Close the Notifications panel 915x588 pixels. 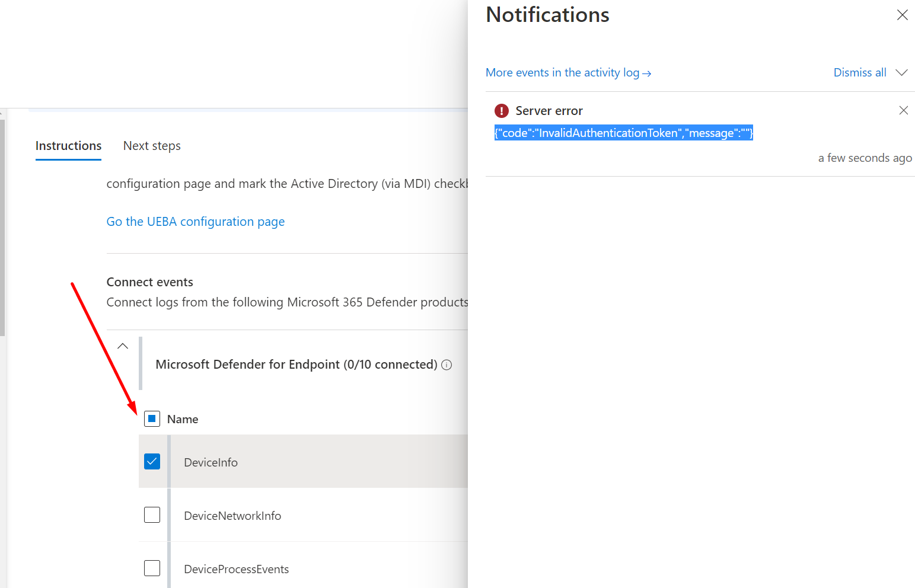pyautogui.click(x=902, y=15)
